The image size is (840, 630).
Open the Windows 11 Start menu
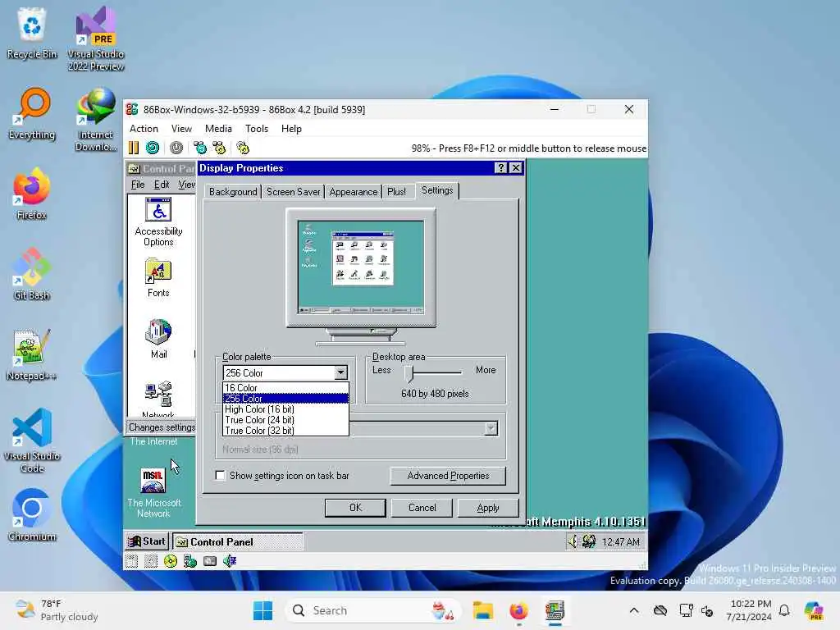tap(262, 610)
